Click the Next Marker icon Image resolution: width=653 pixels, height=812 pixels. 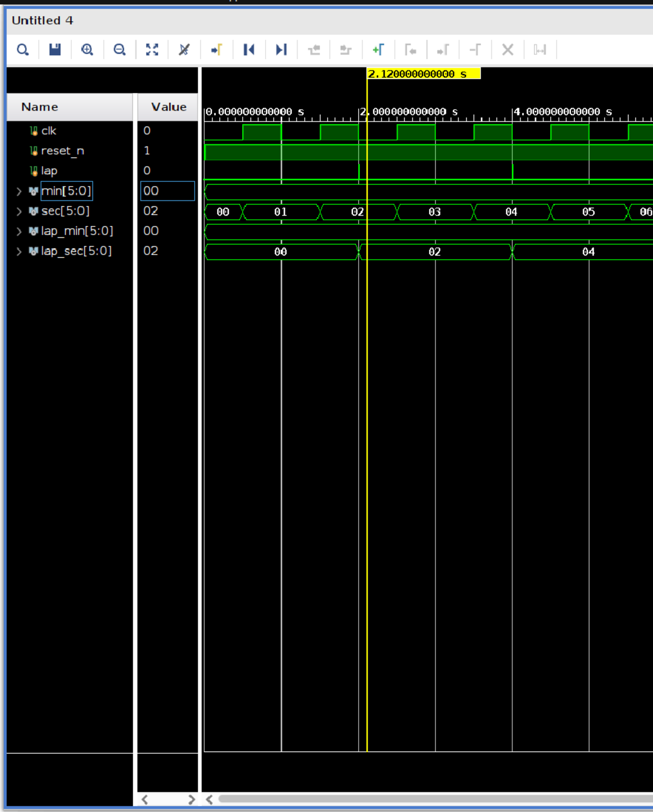coord(443,50)
